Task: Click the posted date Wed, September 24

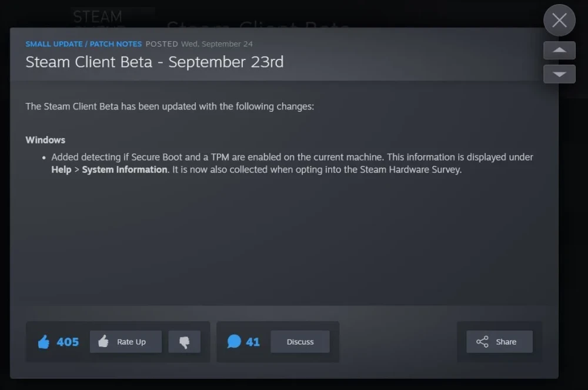Action: [217, 44]
